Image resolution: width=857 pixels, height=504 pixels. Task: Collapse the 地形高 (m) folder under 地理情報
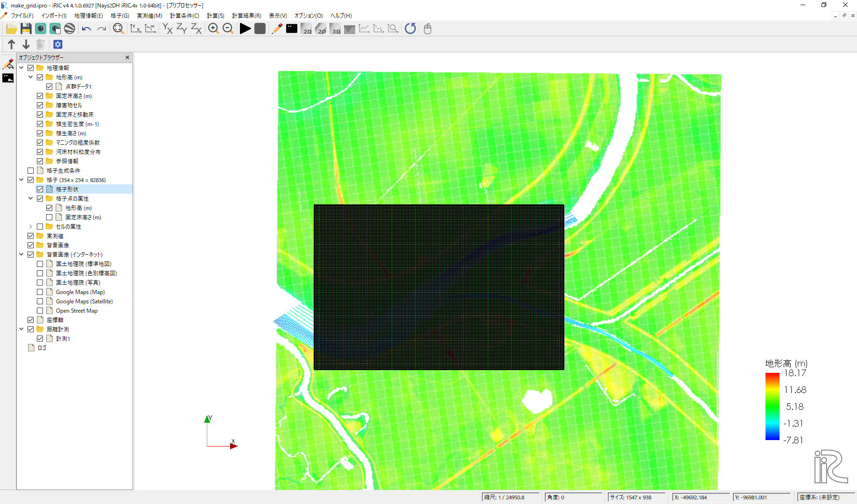[31, 77]
